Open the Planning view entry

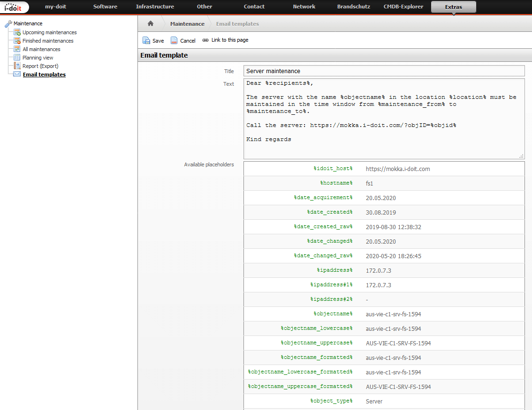38,58
